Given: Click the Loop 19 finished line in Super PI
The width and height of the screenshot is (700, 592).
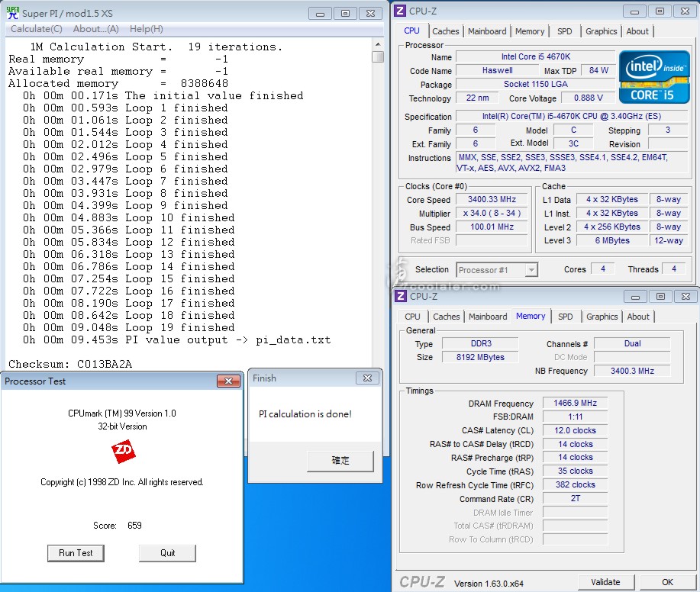Looking at the screenshot, I should coord(129,328).
